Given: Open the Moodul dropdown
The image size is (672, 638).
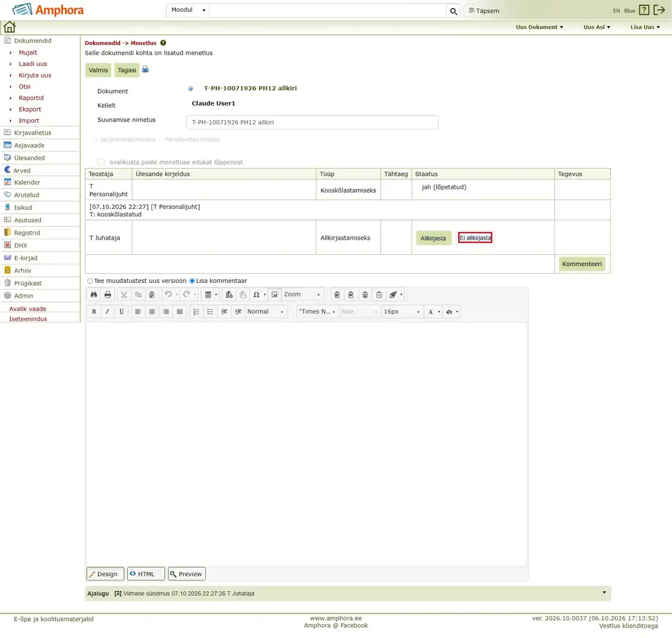Looking at the screenshot, I should 188,10.
